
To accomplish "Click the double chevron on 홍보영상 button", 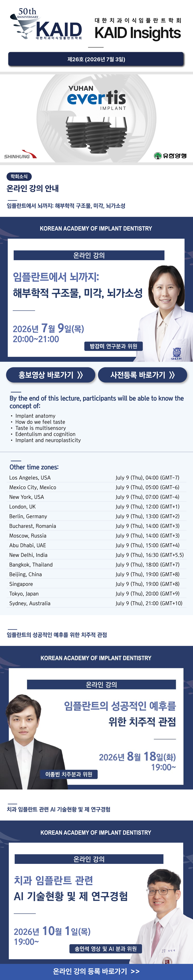I will [80, 375].
